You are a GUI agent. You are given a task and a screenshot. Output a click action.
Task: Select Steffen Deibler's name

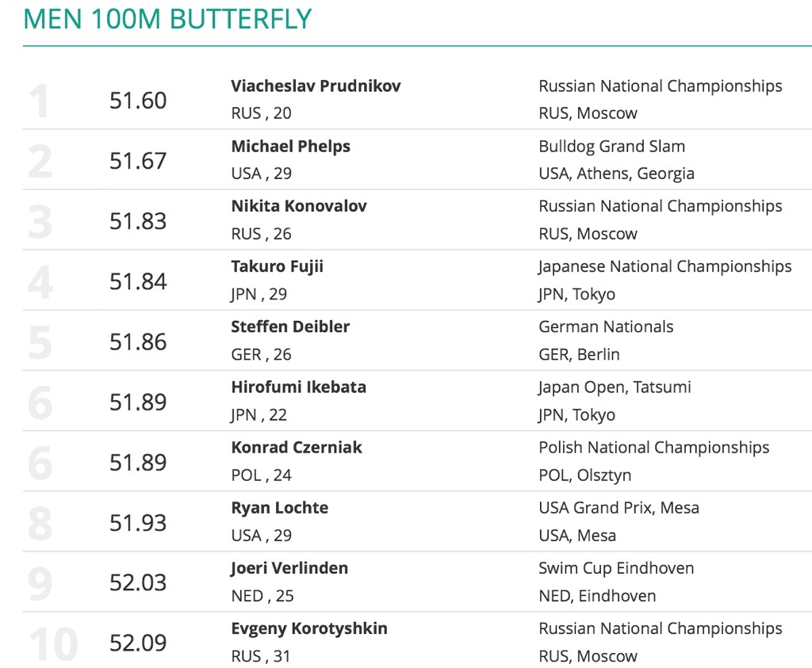tap(290, 326)
